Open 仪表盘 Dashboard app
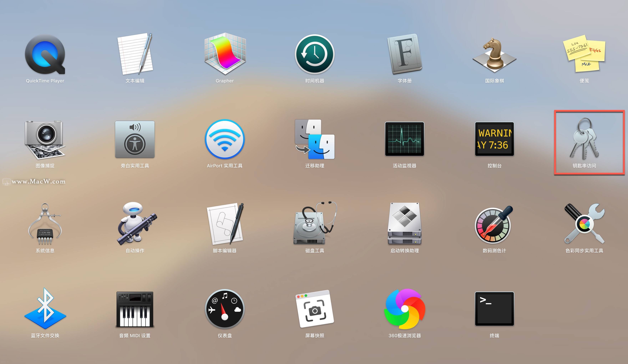 (225, 309)
